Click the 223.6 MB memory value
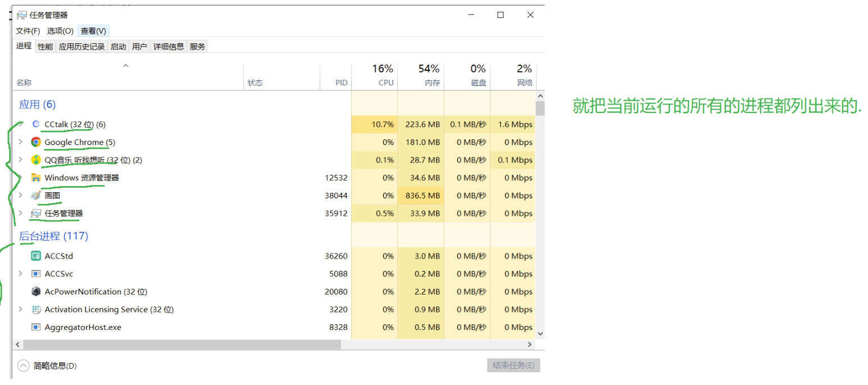Image resolution: width=868 pixels, height=385 pixels. 422,124
